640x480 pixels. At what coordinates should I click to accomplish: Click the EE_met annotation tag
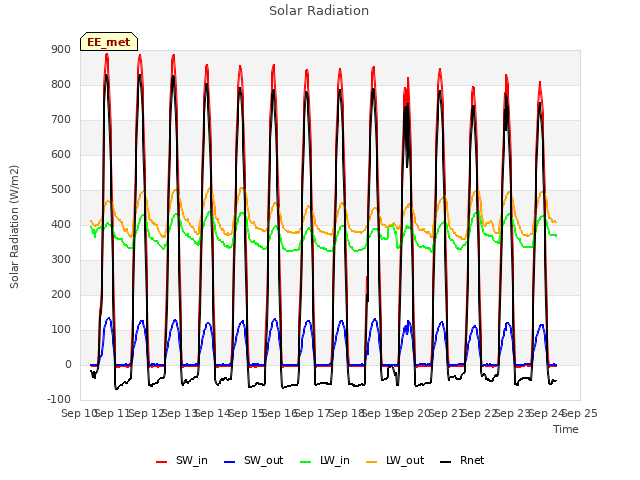point(109,42)
